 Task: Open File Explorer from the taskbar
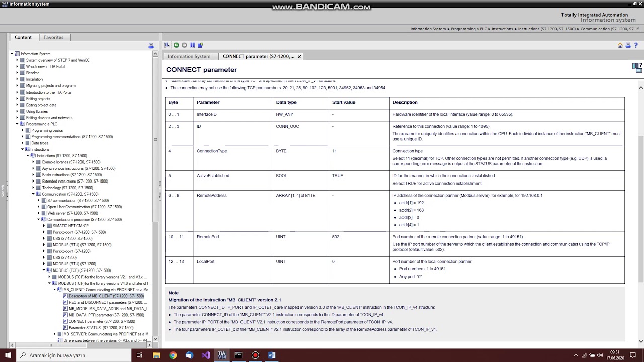tap(156, 355)
